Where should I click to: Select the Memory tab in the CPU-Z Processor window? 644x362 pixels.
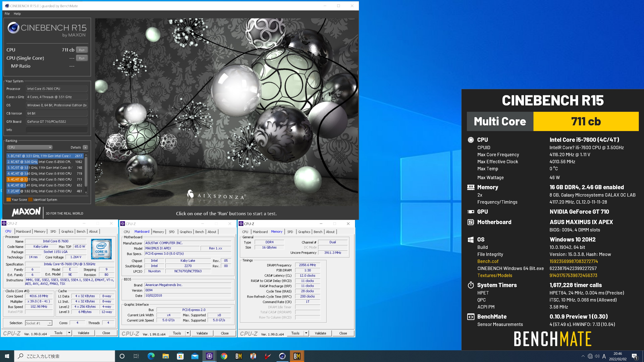(x=40, y=232)
